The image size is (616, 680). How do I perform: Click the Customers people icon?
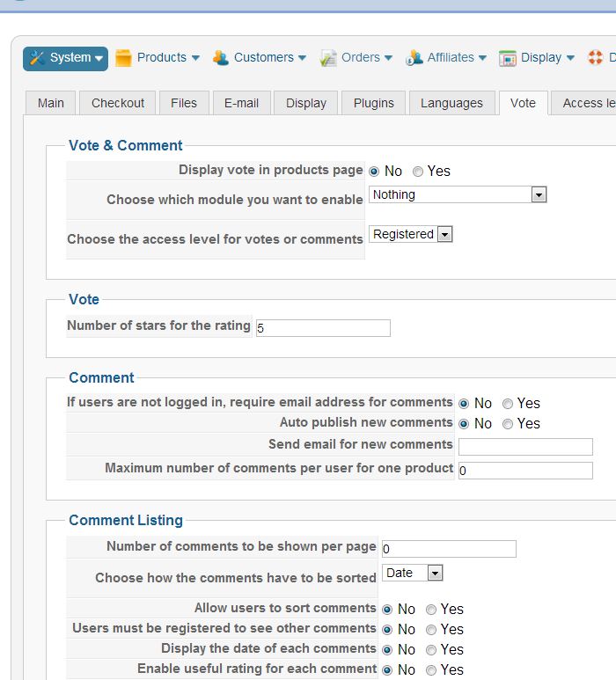point(221,58)
